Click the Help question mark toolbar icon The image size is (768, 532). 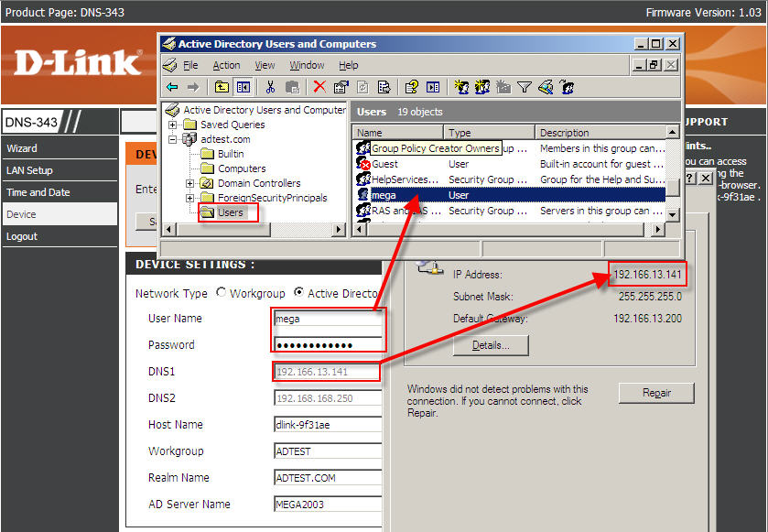coord(411,87)
